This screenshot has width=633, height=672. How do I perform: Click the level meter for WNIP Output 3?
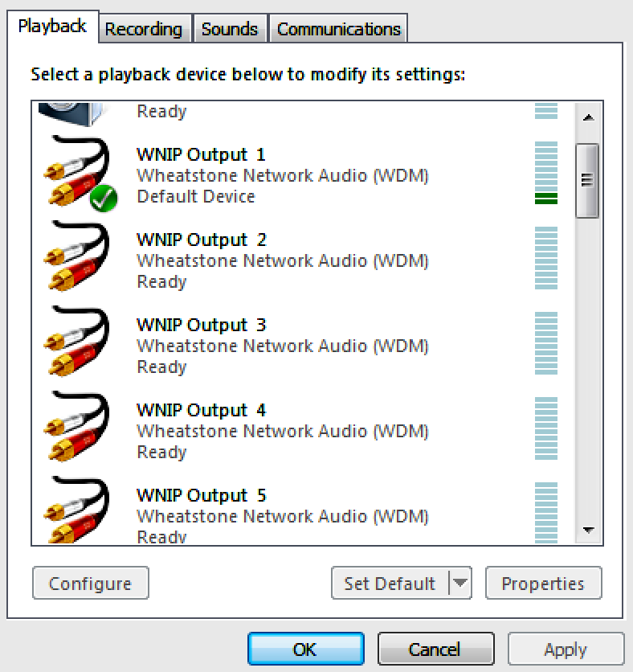point(546,343)
